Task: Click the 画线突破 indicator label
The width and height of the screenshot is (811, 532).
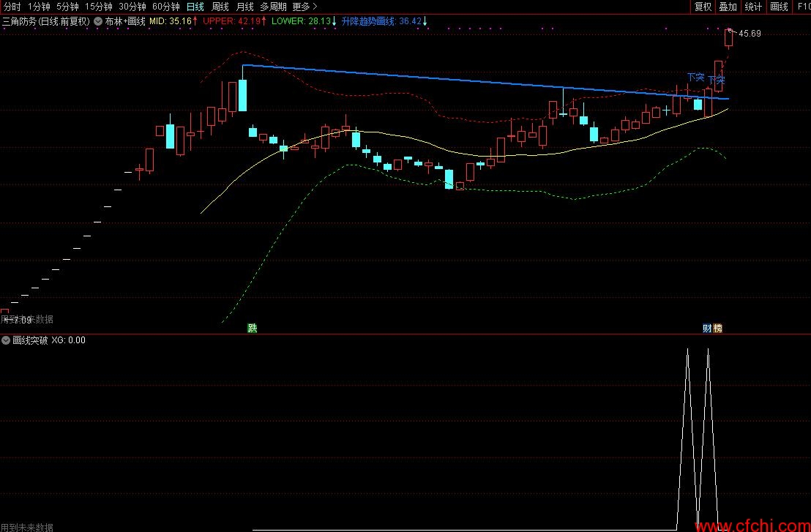Action: click(x=30, y=340)
